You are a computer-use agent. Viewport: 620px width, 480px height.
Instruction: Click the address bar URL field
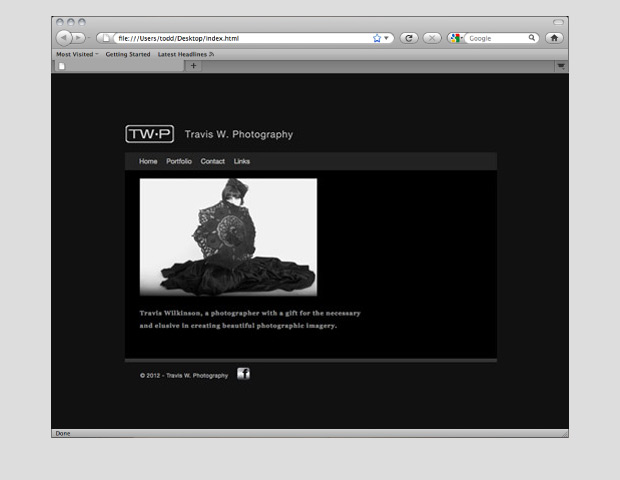pos(240,38)
